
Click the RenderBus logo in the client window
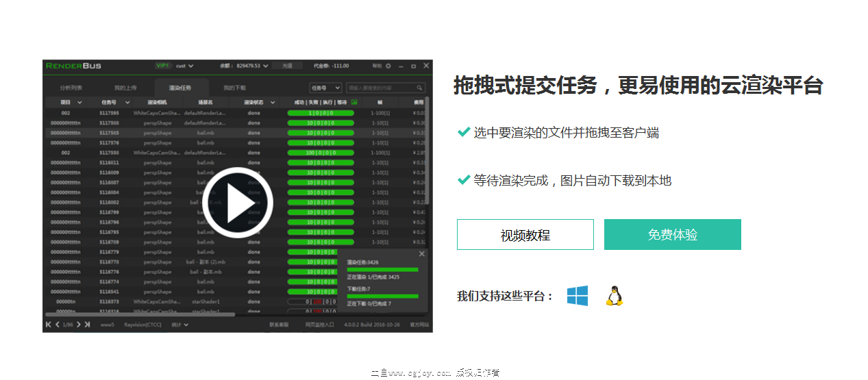73,66
